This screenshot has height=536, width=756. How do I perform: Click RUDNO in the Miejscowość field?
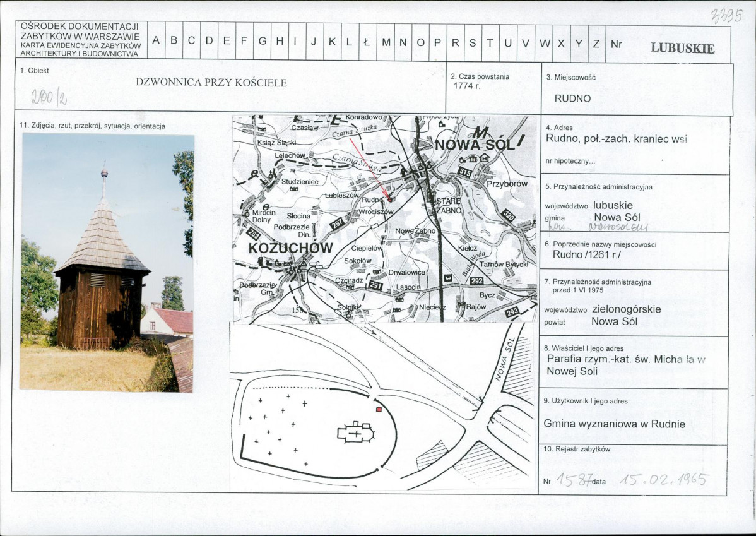pos(572,98)
